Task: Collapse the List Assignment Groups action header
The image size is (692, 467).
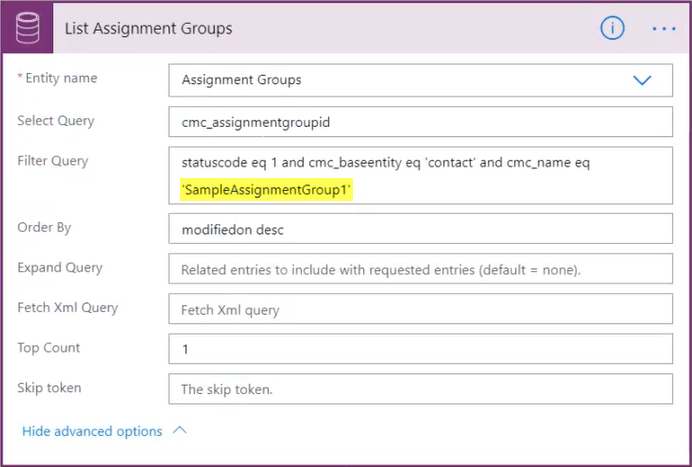Action: tap(300, 29)
